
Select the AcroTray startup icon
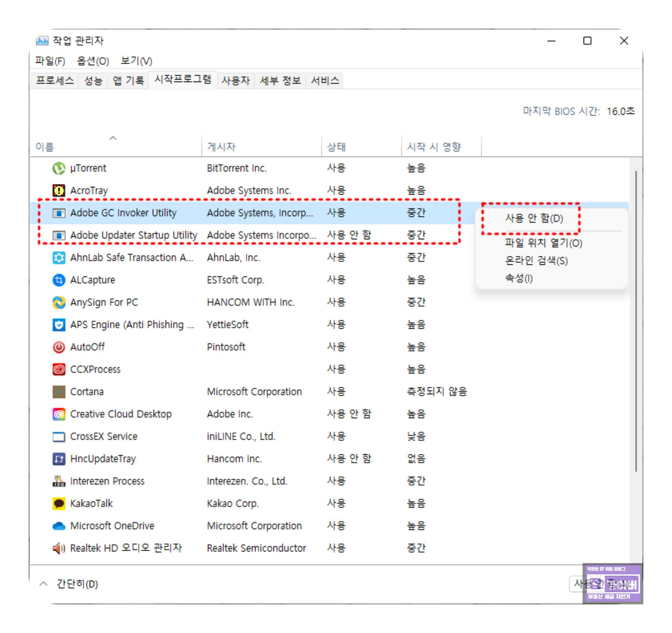[x=59, y=190]
